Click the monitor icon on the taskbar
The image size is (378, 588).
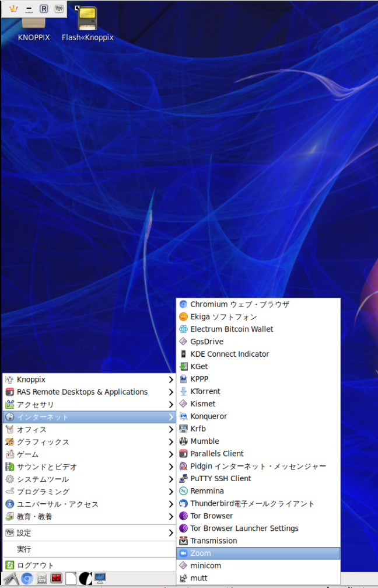click(100, 578)
